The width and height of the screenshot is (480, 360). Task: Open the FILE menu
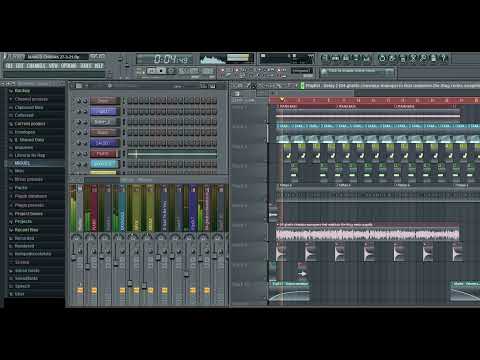(x=9, y=66)
